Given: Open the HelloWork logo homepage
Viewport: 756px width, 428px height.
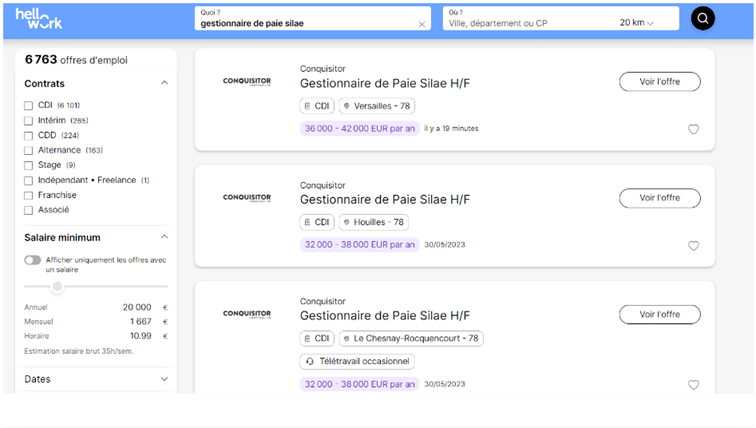Looking at the screenshot, I should (39, 19).
